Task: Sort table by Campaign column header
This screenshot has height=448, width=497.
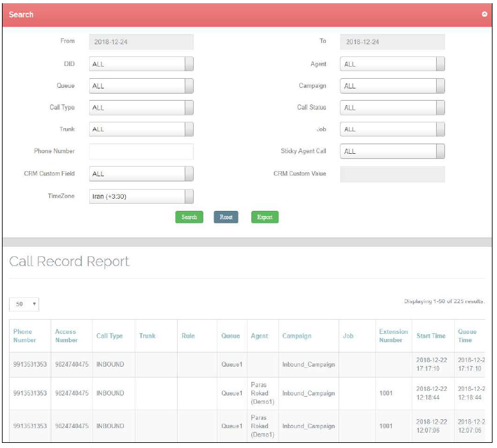Action: coord(296,336)
